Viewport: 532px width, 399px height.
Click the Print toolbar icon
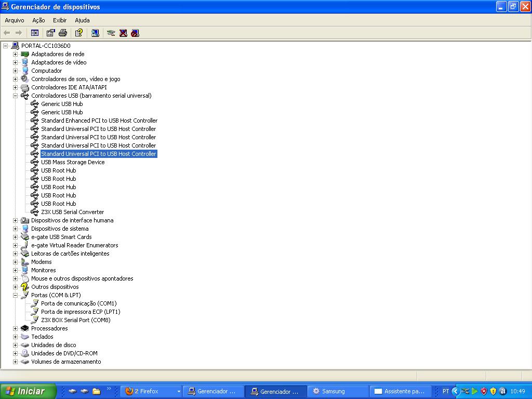coord(63,33)
